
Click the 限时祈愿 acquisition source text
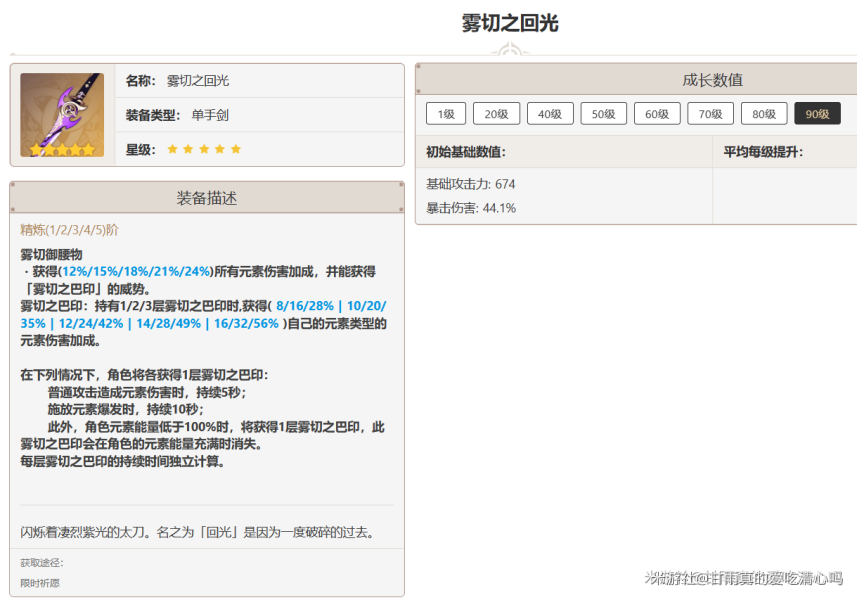pos(40,582)
